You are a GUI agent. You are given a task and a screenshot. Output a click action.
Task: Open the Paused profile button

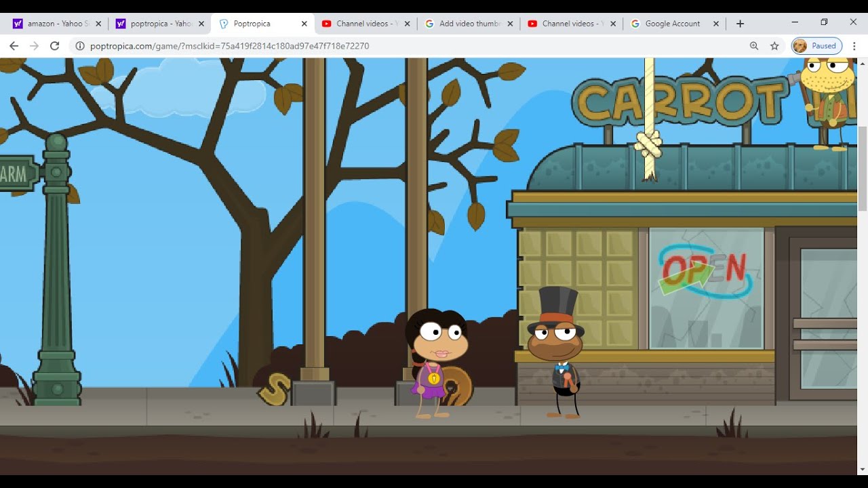816,46
